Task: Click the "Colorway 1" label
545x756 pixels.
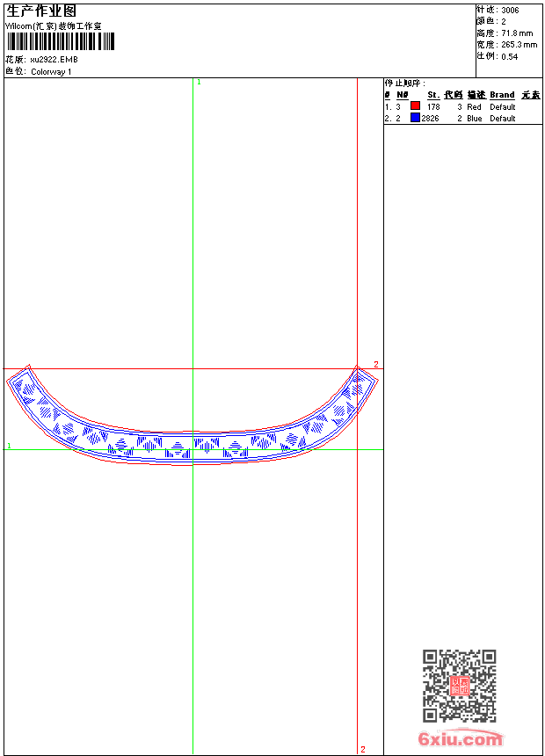Action: click(x=51, y=72)
